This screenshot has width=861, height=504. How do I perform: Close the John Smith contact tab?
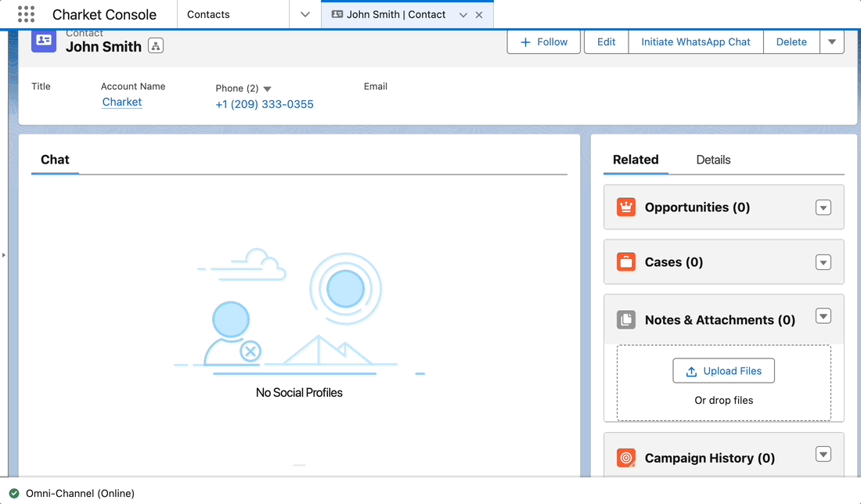click(479, 15)
